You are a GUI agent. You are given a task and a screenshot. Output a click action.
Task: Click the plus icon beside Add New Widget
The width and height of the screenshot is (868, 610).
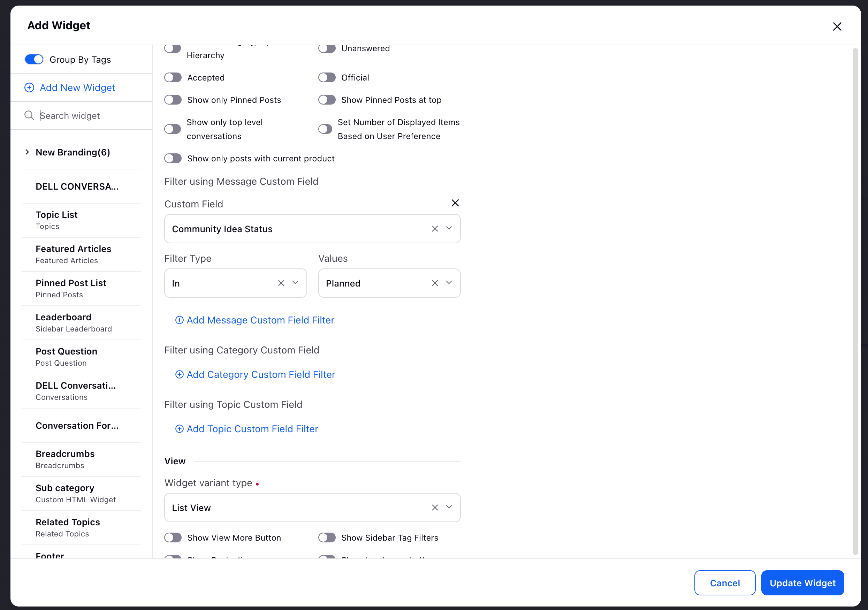coord(29,88)
